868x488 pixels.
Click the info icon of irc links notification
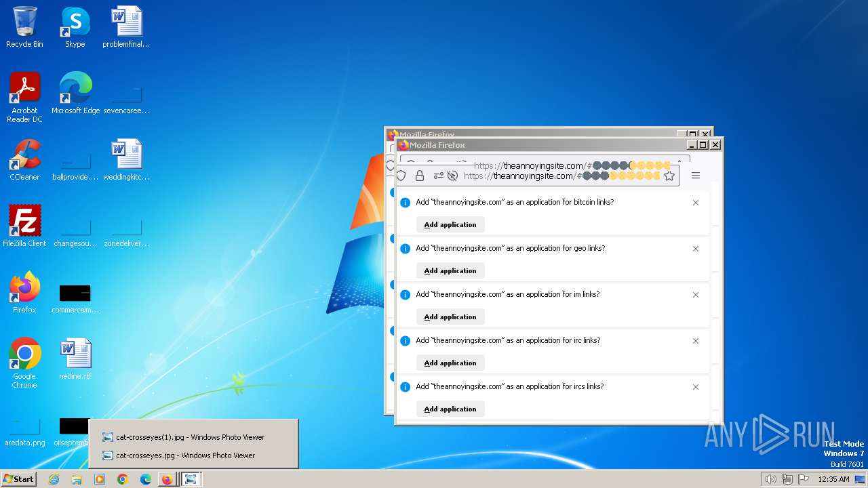point(406,341)
